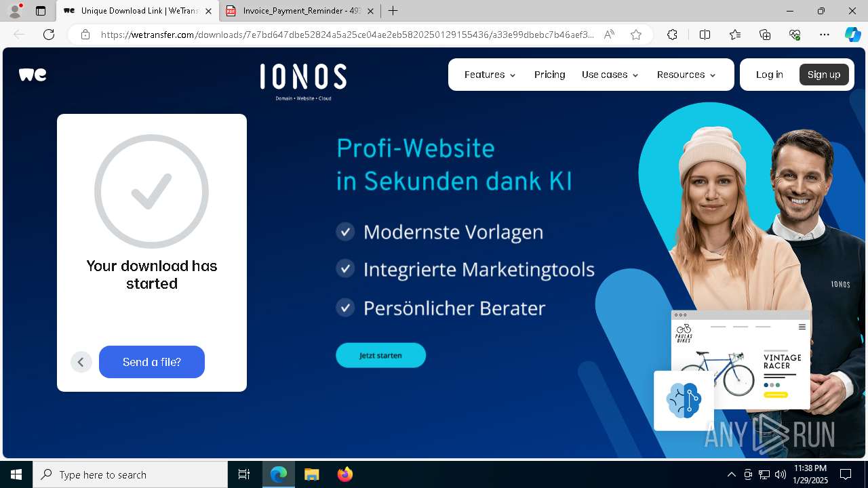
Task: Open the volume tray icon
Action: (x=781, y=474)
